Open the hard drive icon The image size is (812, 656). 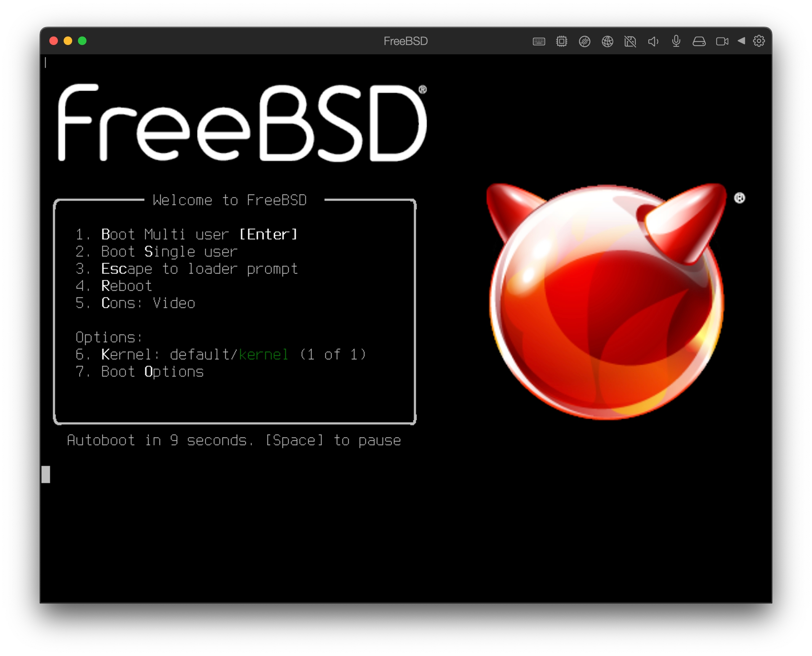[699, 41]
